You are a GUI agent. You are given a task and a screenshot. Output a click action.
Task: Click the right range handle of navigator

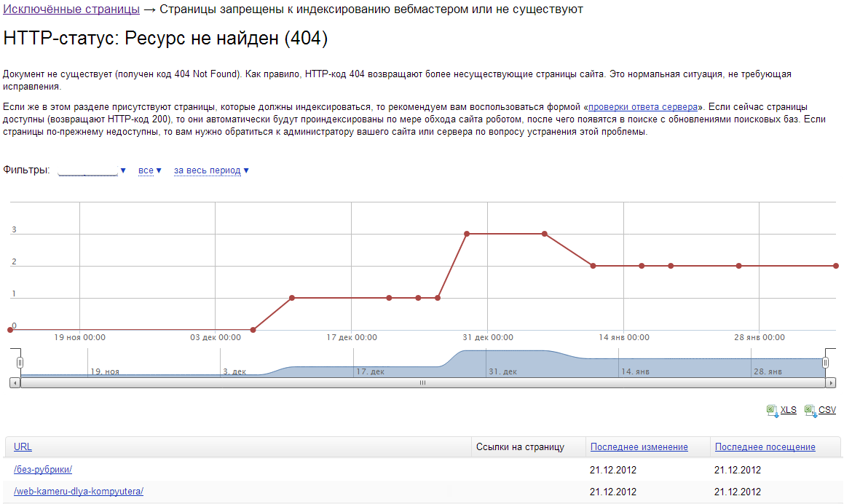[x=826, y=362]
